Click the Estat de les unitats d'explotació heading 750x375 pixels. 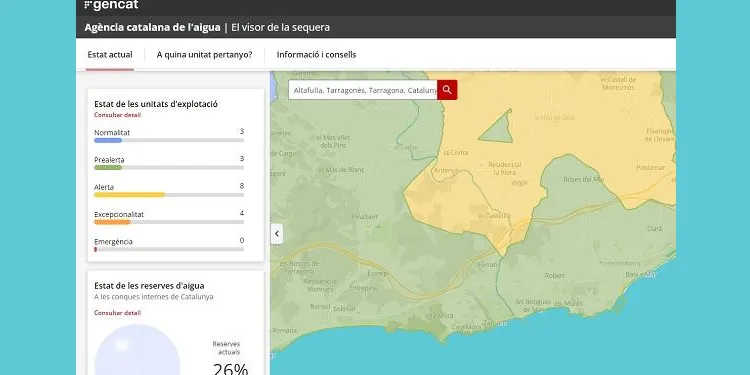(x=156, y=104)
